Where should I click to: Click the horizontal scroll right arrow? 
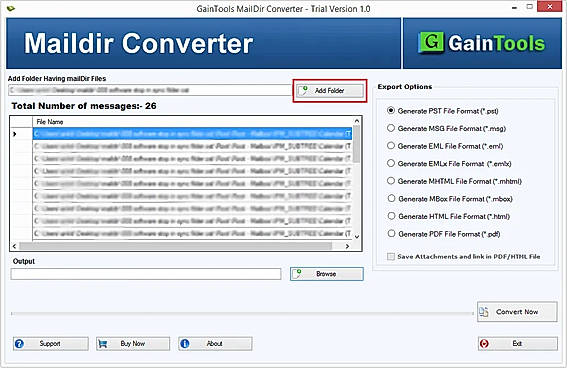click(347, 246)
